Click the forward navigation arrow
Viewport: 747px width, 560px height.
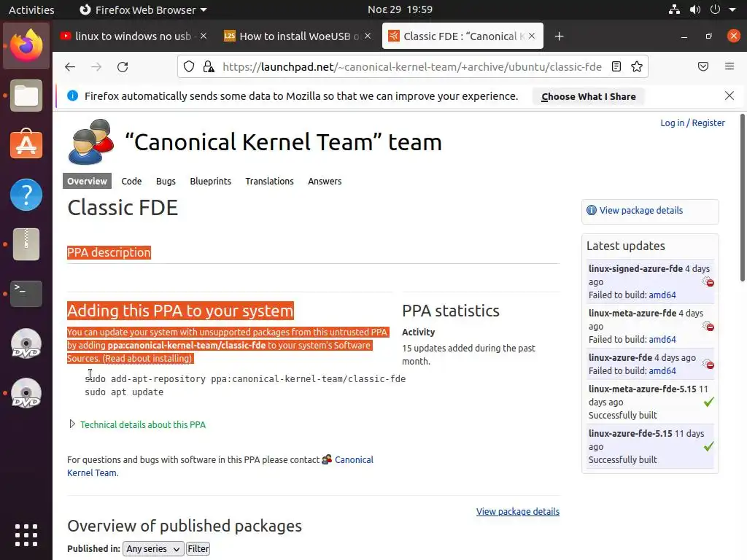tap(96, 66)
